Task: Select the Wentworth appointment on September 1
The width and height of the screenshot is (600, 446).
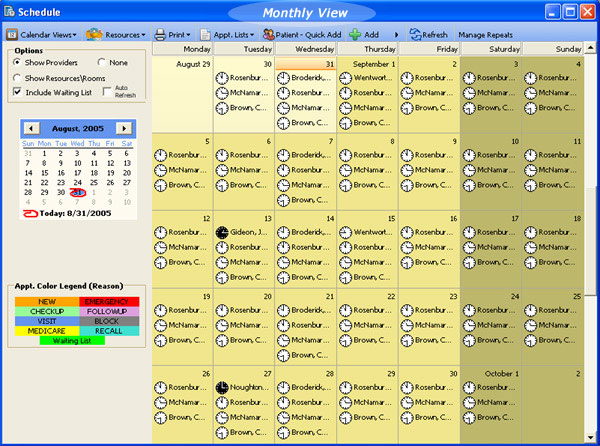Action: (373, 77)
